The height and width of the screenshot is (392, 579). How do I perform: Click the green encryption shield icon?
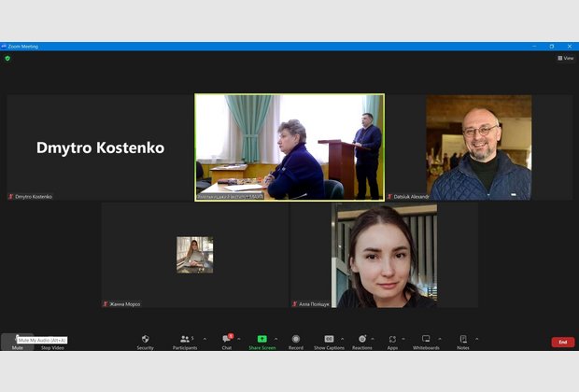coord(7,58)
